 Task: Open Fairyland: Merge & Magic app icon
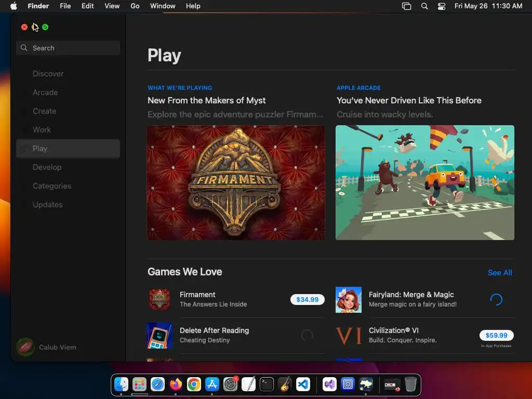tap(349, 300)
